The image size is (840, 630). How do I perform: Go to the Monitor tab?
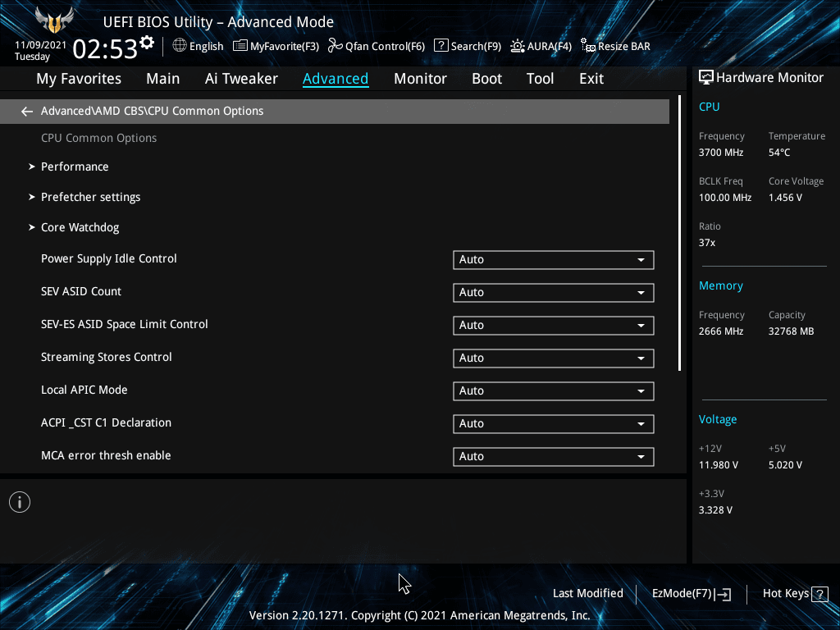pyautogui.click(x=420, y=79)
